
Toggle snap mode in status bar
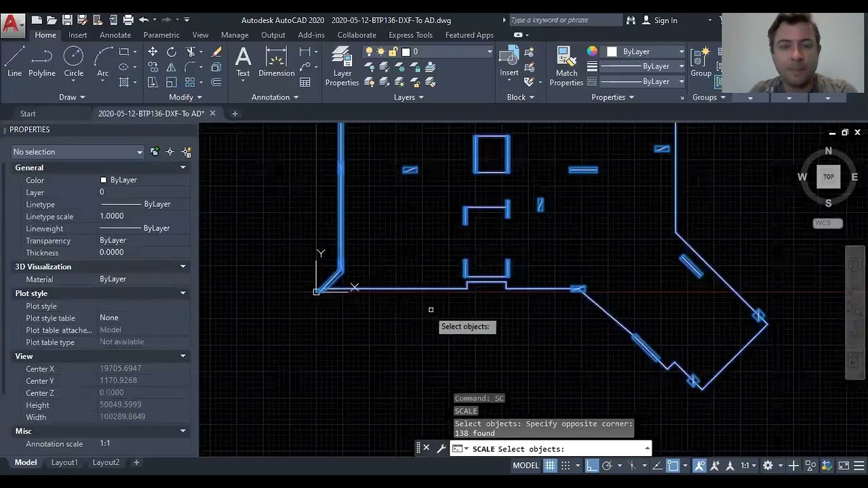coord(566,466)
